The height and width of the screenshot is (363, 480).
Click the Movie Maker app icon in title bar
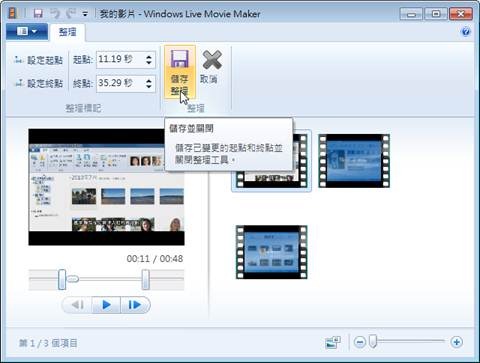point(13,14)
